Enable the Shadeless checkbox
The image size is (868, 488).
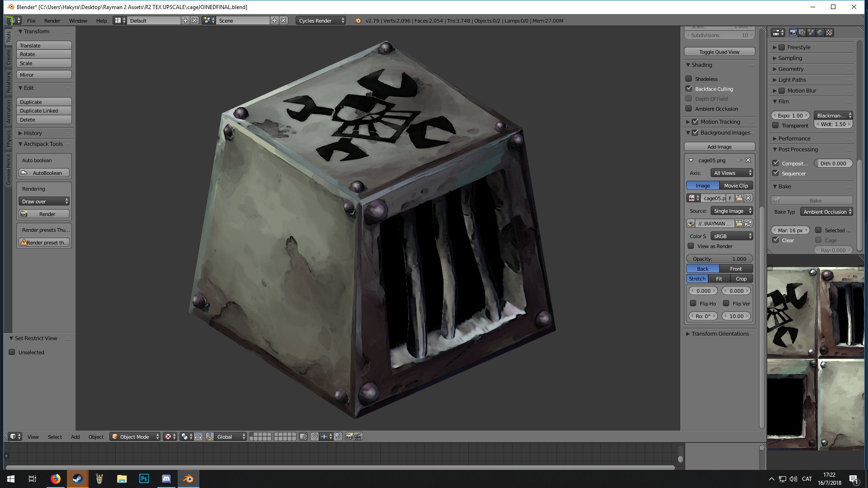tap(689, 79)
